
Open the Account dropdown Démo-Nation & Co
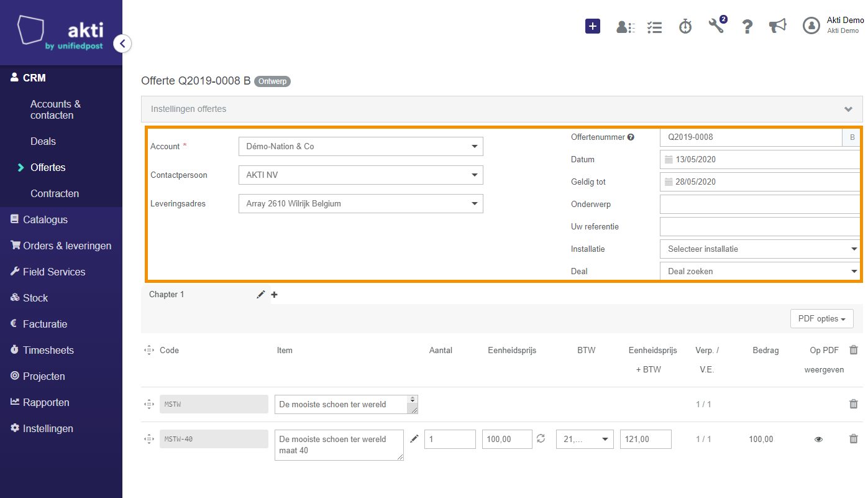coord(361,147)
